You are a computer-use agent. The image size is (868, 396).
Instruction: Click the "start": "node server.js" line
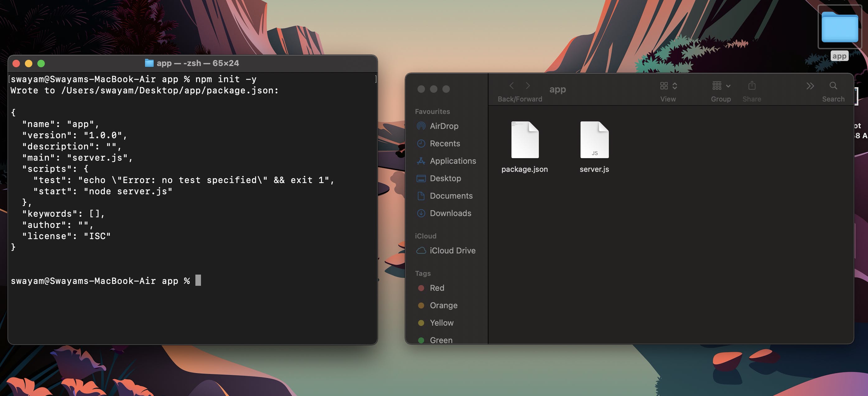pyautogui.click(x=103, y=191)
